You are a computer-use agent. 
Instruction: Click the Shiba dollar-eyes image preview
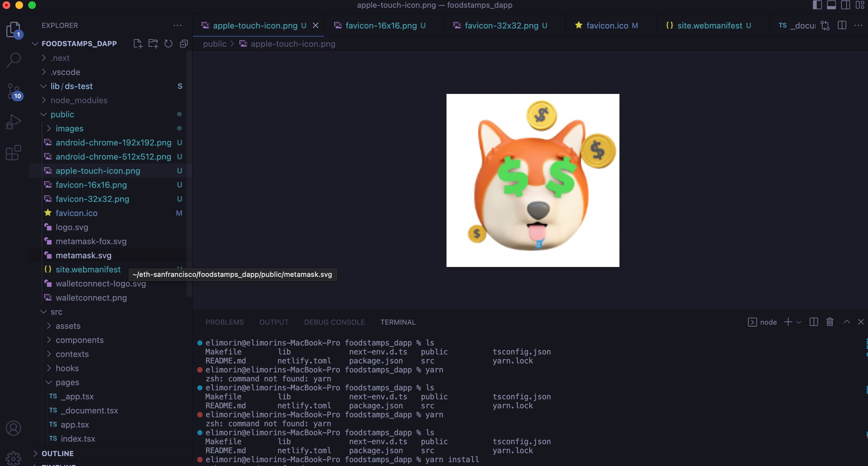tap(533, 180)
